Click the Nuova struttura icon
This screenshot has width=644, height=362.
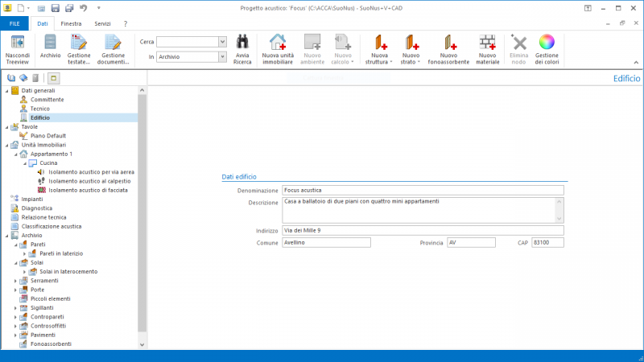point(379,43)
